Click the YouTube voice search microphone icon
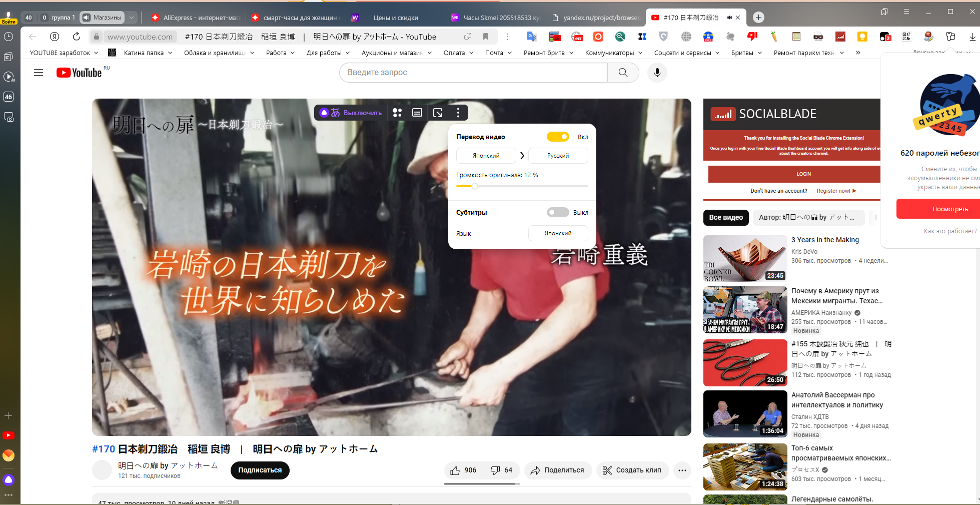Viewport: 980px width, 505px height. (x=657, y=73)
